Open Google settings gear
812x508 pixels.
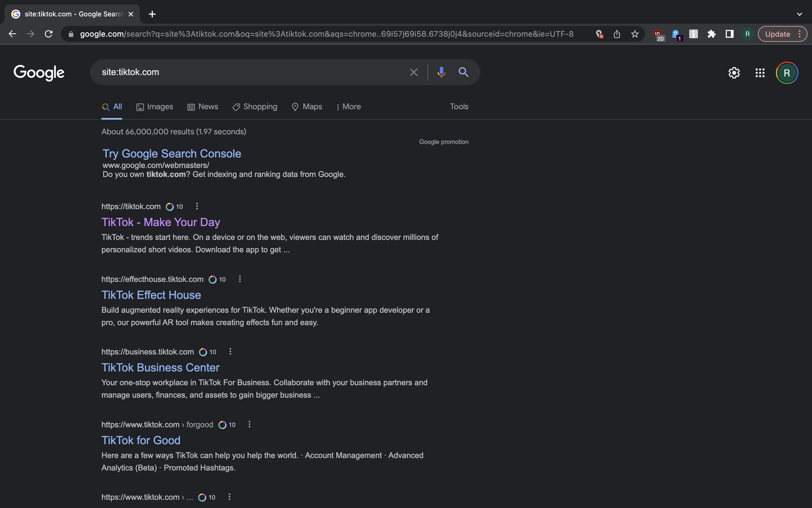pos(734,73)
